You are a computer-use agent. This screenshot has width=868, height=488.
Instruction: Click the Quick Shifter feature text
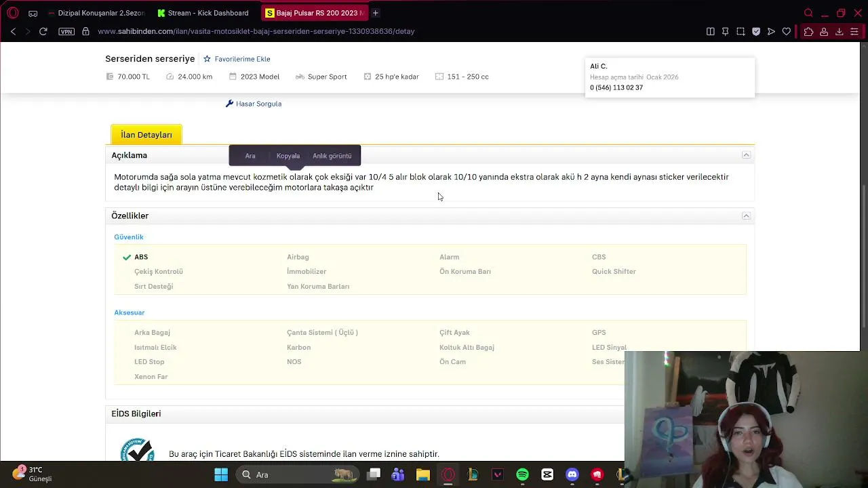[614, 272]
